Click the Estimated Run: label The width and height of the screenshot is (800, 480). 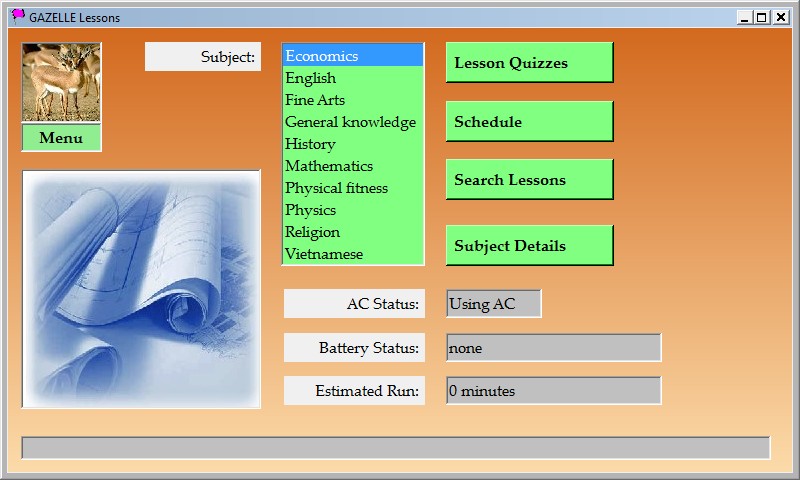[x=354, y=391]
